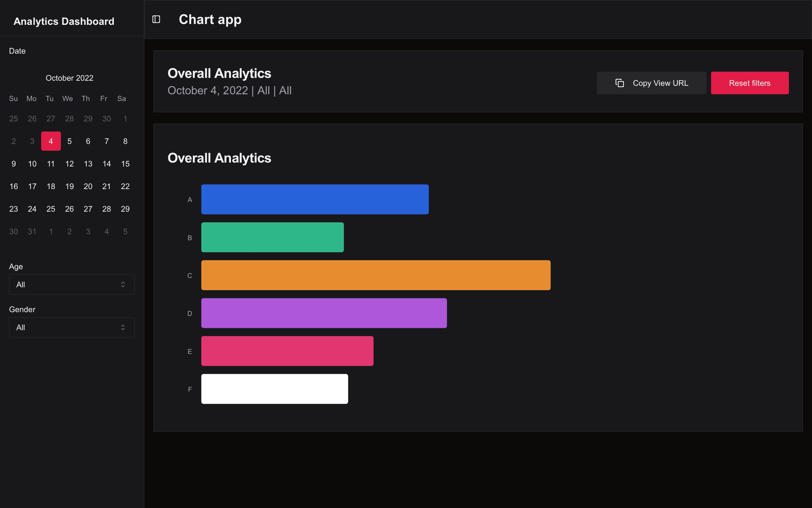Screen dimensions: 812x508
Task: Choose October 24 date
Action: pos(32,209)
